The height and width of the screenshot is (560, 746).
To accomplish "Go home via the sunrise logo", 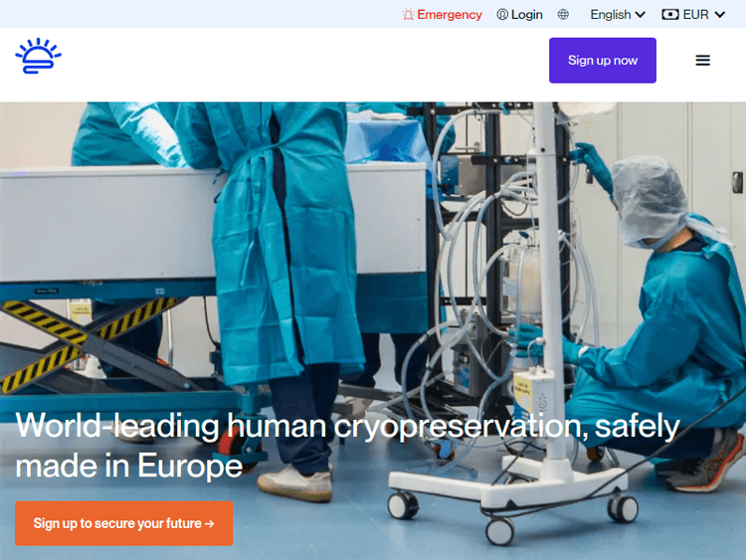I will pyautogui.click(x=38, y=56).
